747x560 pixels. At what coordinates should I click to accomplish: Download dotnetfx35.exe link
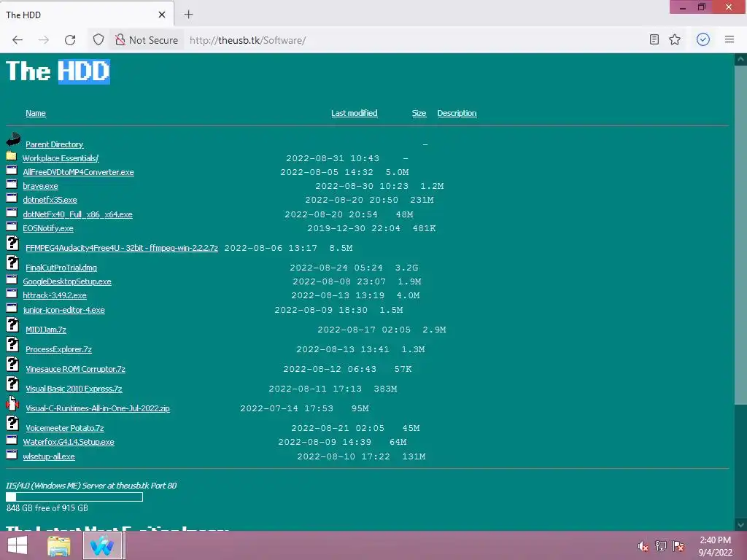coord(50,200)
